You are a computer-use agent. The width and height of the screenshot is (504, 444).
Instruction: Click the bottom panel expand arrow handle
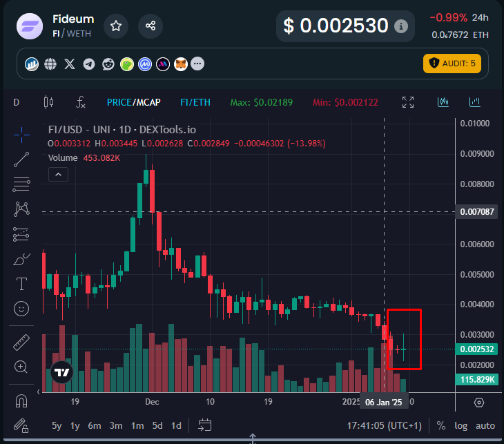pyautogui.click(x=253, y=438)
